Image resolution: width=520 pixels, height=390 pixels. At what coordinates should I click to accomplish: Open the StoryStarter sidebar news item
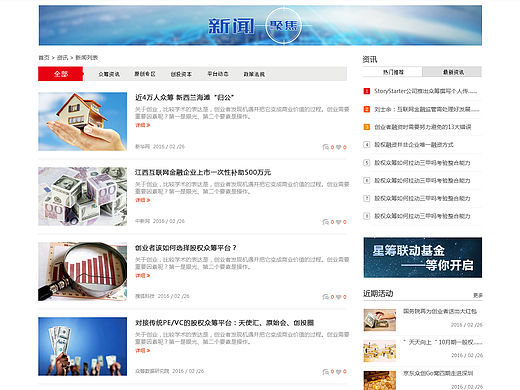(x=426, y=91)
